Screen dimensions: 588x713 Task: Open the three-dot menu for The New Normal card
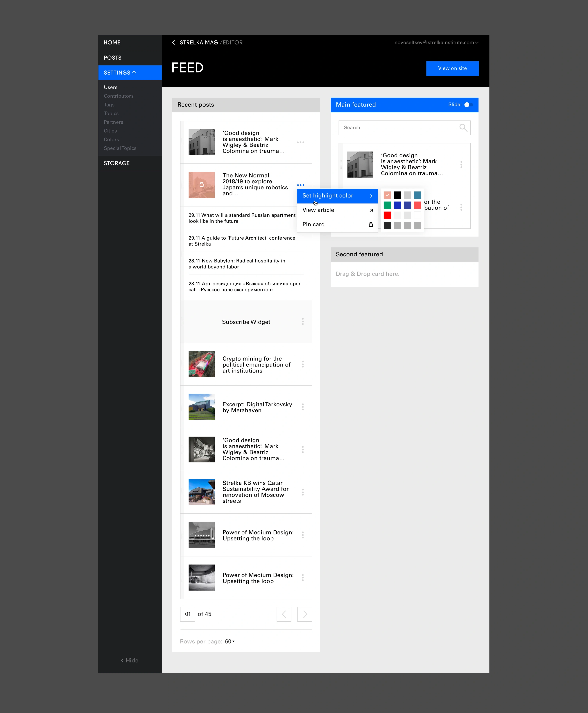click(x=300, y=185)
